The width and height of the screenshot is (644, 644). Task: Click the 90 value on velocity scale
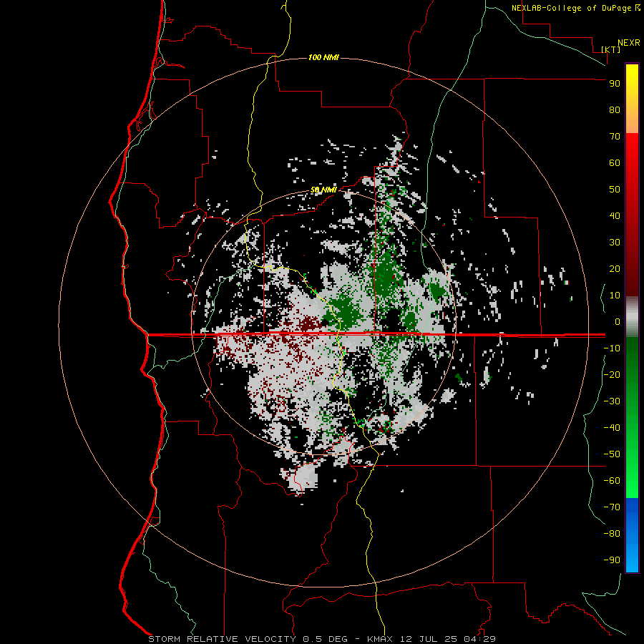click(x=615, y=84)
